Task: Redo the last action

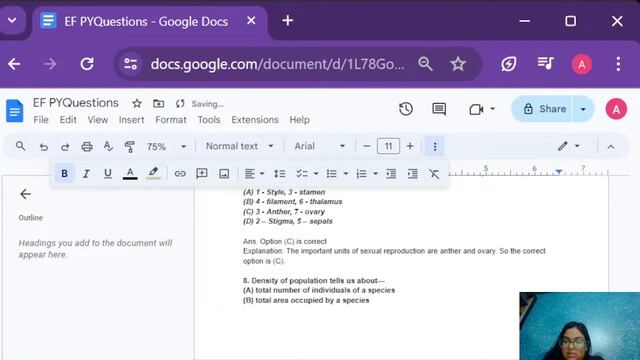Action: click(x=65, y=147)
